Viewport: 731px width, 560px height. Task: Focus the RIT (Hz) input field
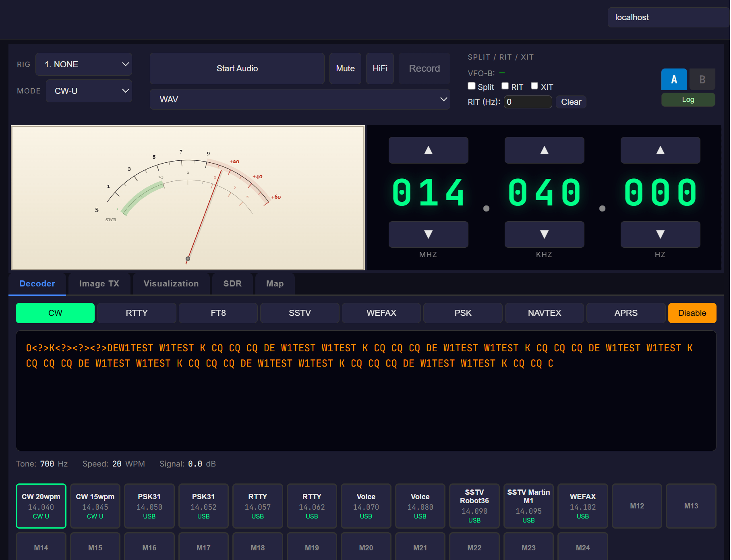pos(528,102)
